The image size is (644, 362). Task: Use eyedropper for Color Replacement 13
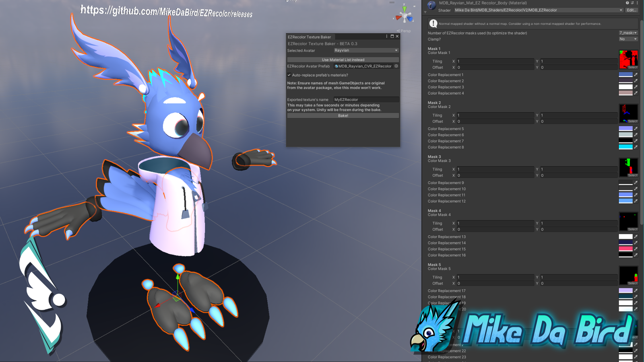click(636, 237)
